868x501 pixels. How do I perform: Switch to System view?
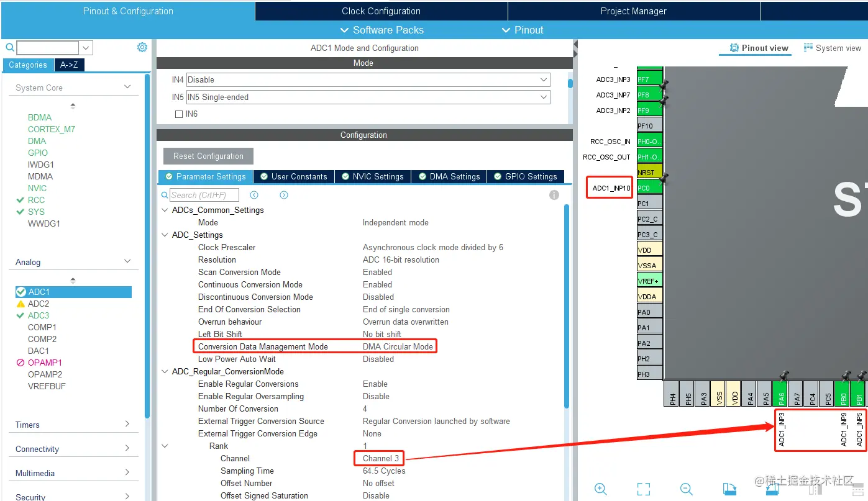coord(832,48)
